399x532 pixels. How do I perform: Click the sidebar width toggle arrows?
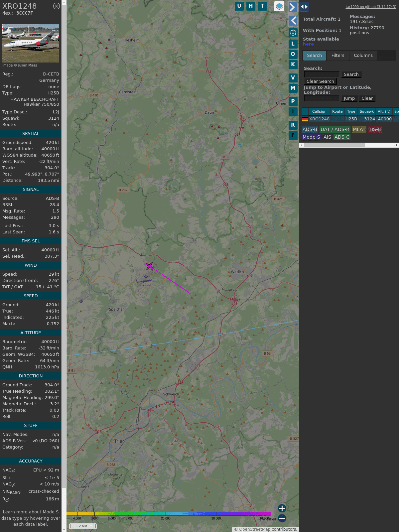[304, 7]
